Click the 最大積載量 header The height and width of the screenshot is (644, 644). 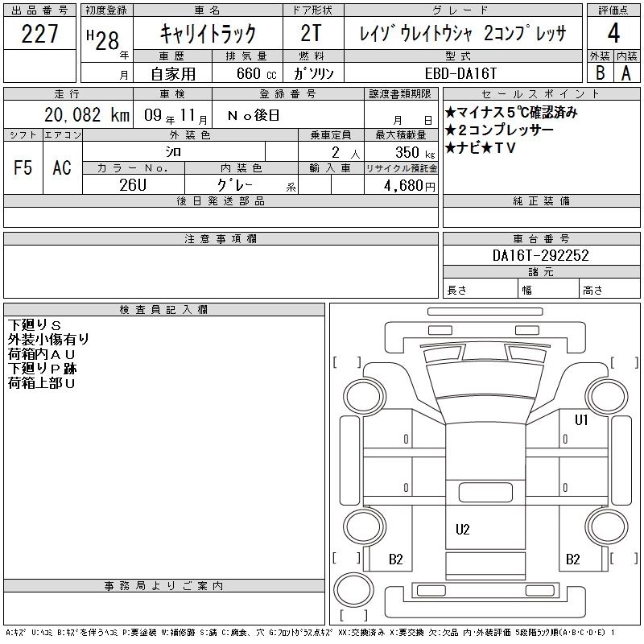click(401, 135)
